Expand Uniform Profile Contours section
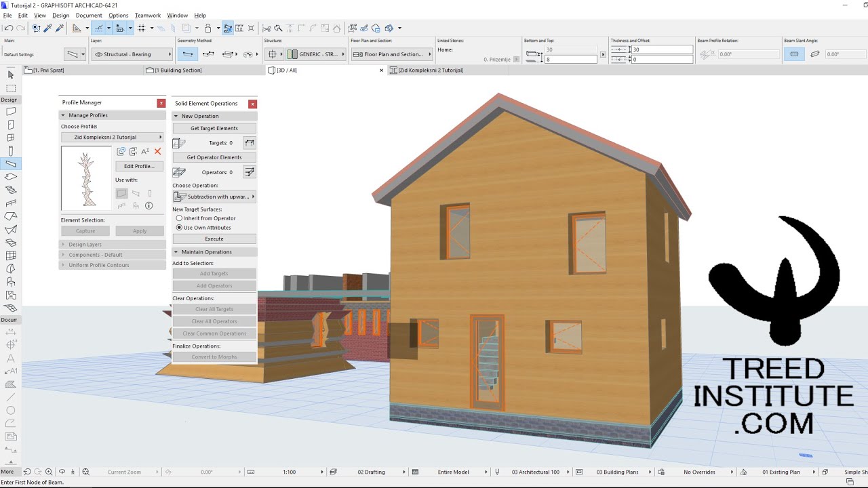This screenshot has height=488, width=868. point(113,265)
